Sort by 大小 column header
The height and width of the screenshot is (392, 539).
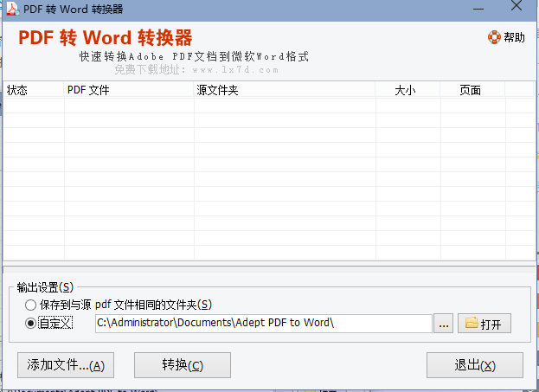(x=407, y=90)
